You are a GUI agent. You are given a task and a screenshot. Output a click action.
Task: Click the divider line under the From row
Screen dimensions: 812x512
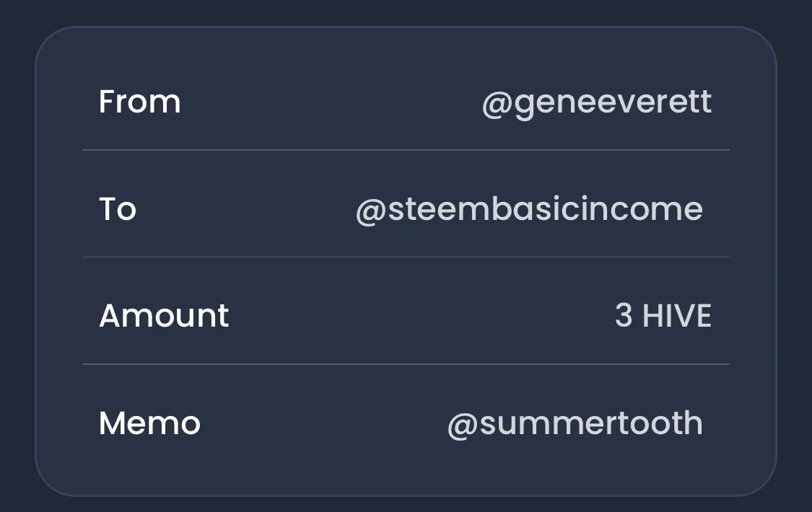(x=406, y=150)
